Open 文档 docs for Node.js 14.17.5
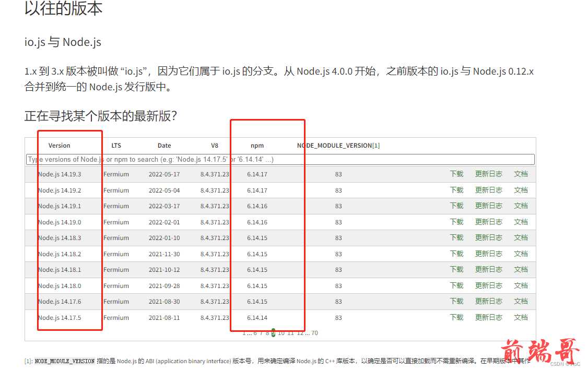Screen dimensions: 588x371 coord(521,317)
